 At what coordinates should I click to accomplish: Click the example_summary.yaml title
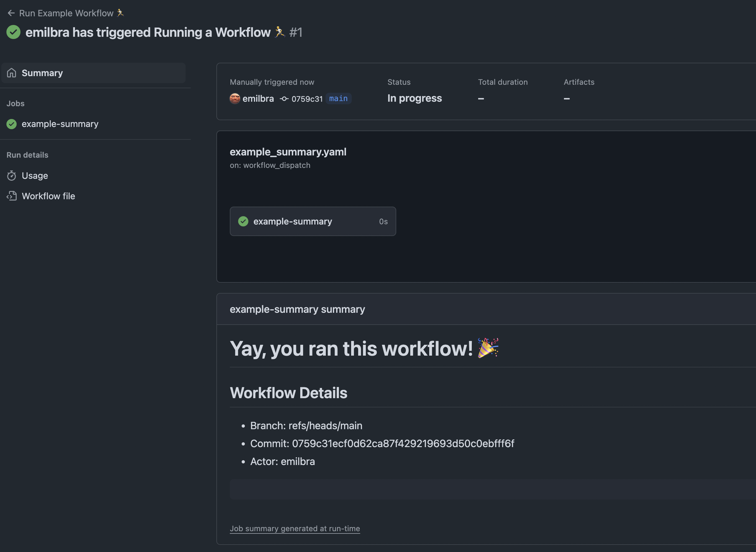pos(288,152)
